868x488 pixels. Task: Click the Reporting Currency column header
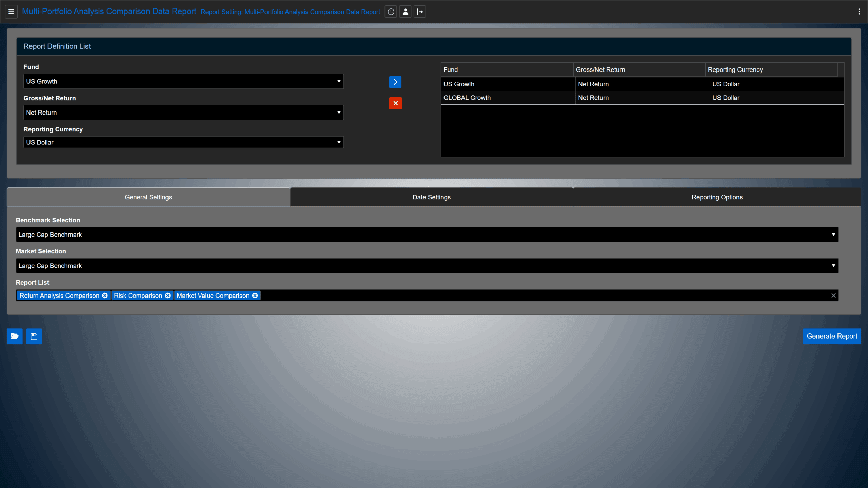tap(771, 69)
